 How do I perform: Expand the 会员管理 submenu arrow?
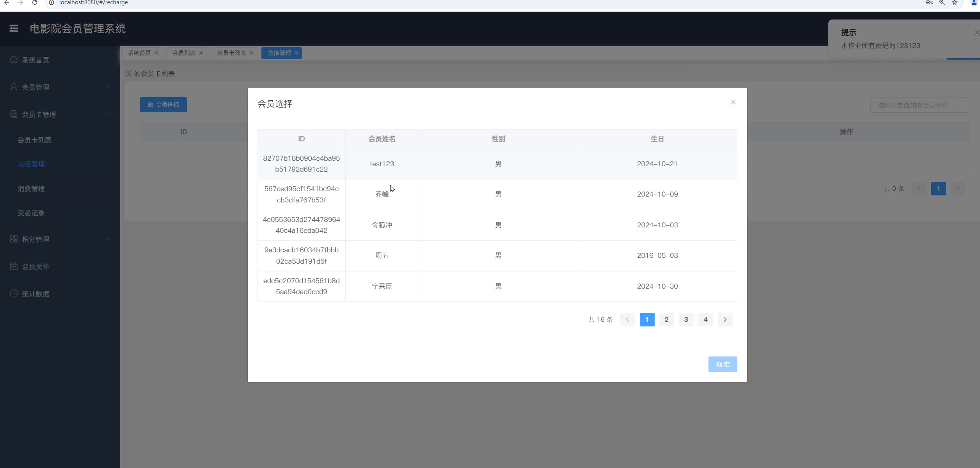point(107,87)
